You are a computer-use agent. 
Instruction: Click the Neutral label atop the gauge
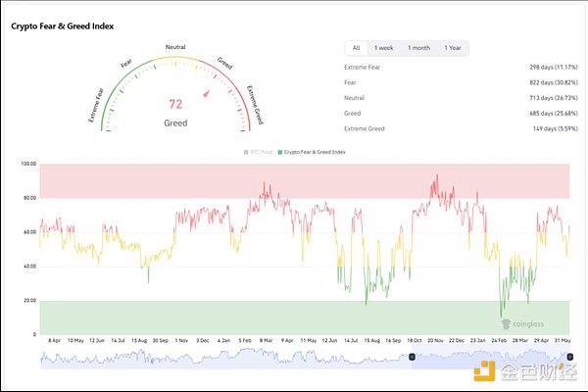point(175,47)
